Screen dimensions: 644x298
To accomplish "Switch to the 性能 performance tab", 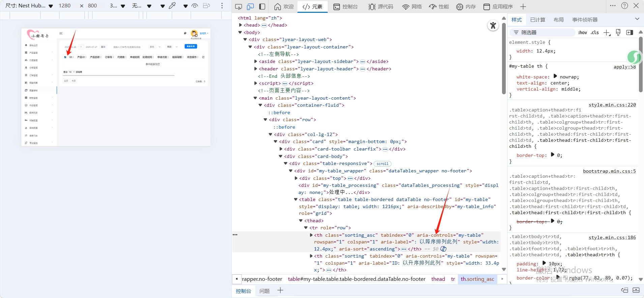I will point(439,6).
